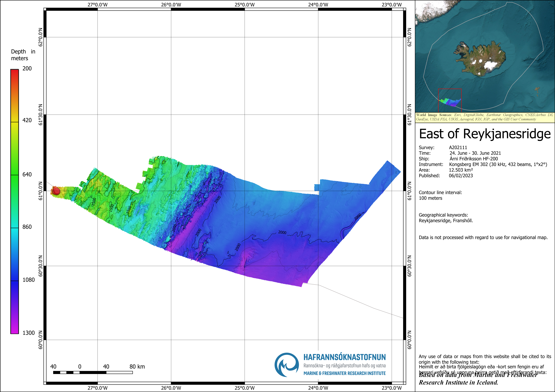This screenshot has width=555, height=392.
Task: Click the 2000 contour label near 24°30'W
Action: coord(282,232)
